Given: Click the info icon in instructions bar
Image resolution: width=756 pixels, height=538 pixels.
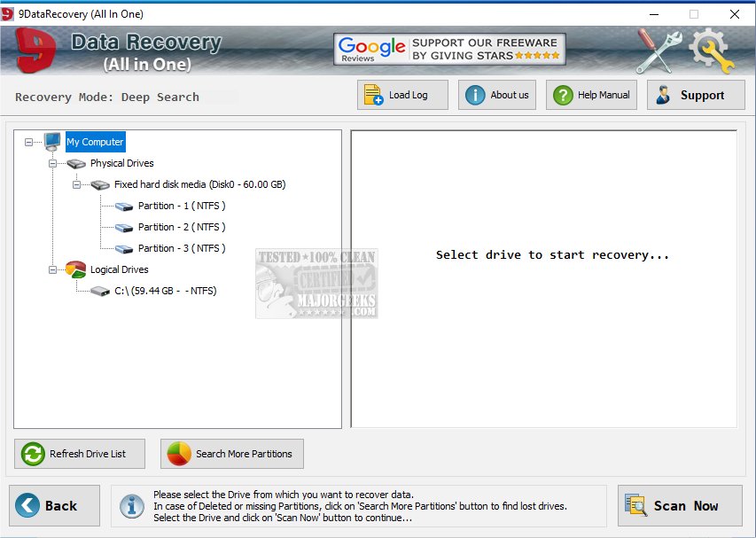Looking at the screenshot, I should point(132,506).
